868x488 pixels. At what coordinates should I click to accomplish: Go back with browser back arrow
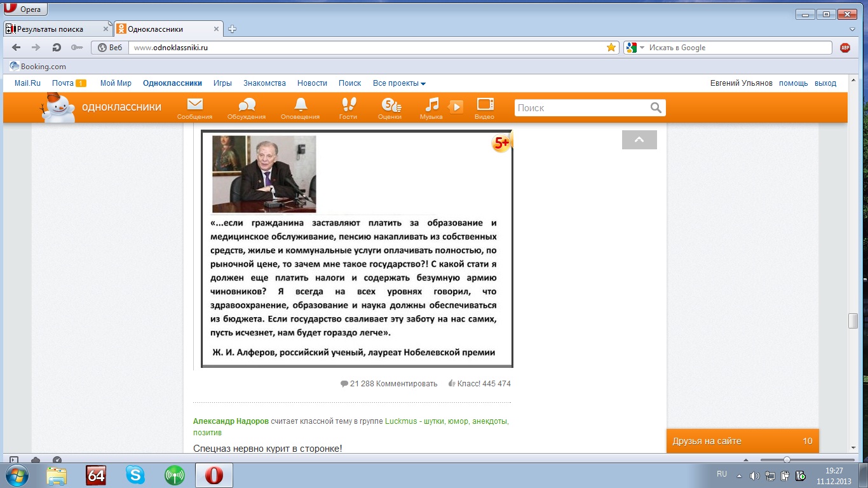point(17,48)
